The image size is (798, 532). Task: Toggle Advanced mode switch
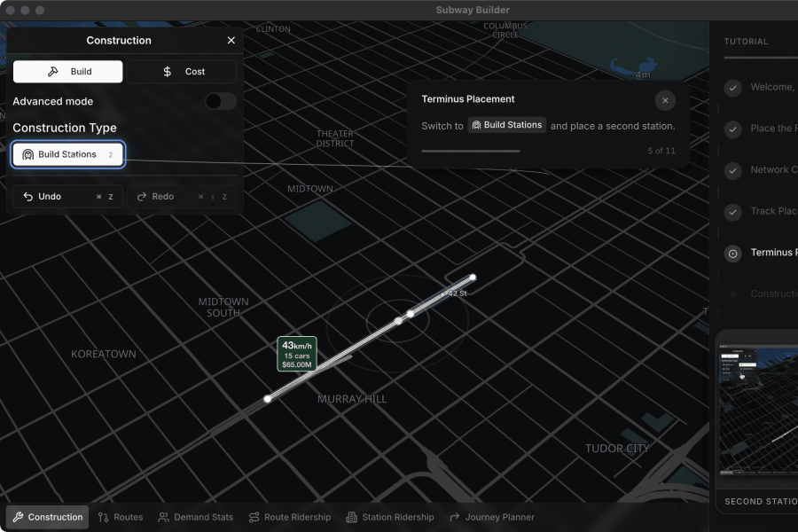221,101
